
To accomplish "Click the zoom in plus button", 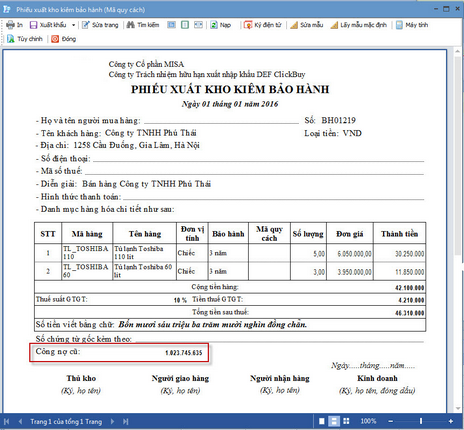I will click(x=451, y=422).
